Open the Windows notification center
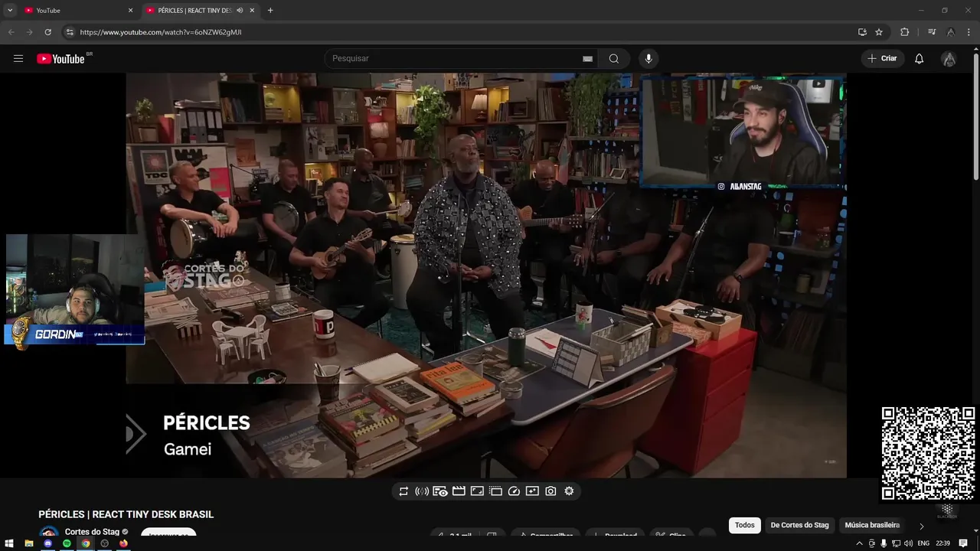This screenshot has height=551, width=980. [963, 543]
